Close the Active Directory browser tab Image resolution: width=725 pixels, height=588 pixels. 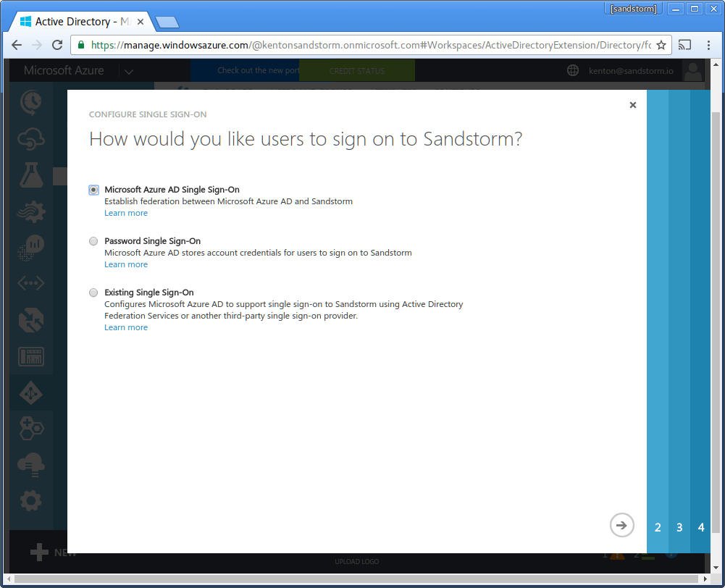[141, 22]
